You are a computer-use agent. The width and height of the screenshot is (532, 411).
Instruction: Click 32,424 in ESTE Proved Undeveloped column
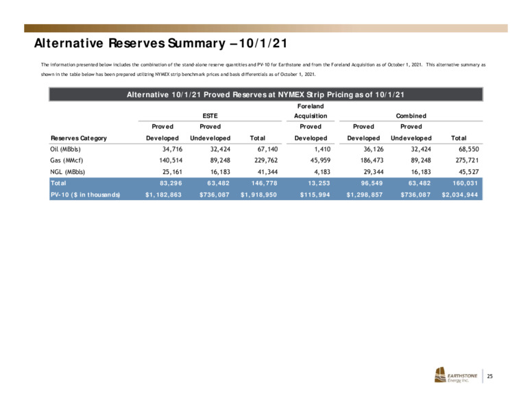tap(220, 149)
